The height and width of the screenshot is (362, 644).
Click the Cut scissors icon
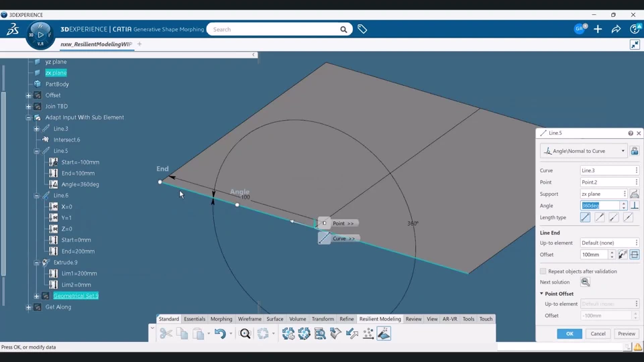(x=166, y=333)
